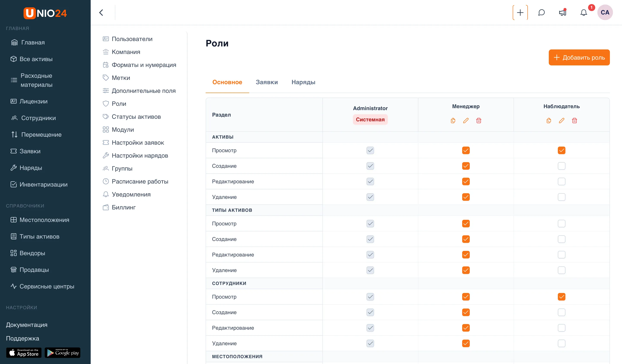
Task: Click the Добавить роль button
Action: 579,57
